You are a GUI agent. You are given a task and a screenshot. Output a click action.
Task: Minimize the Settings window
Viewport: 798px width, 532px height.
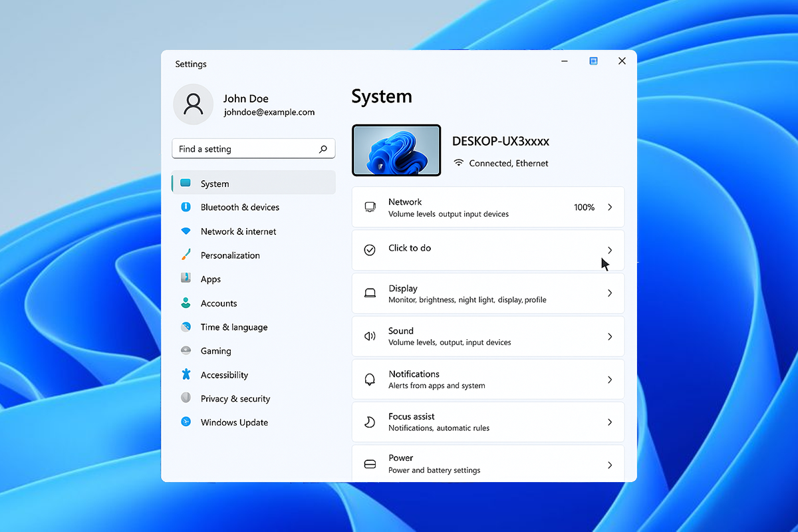tap(565, 61)
